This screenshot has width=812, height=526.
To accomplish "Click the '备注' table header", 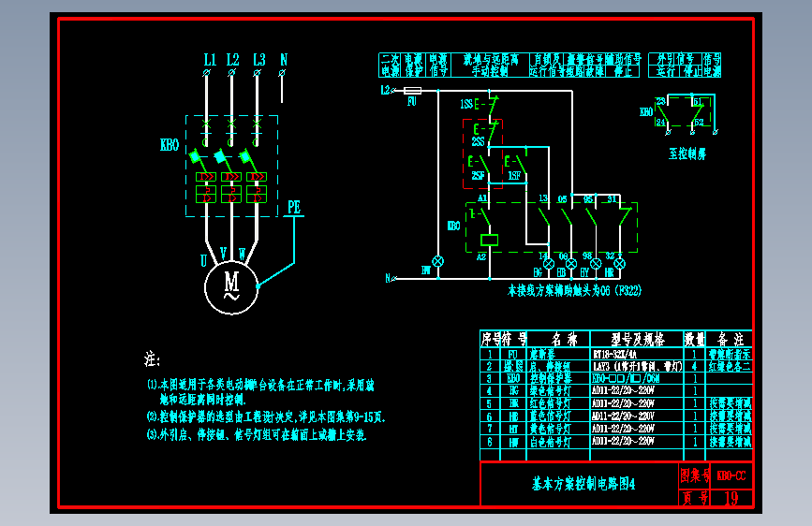I will 731,340.
